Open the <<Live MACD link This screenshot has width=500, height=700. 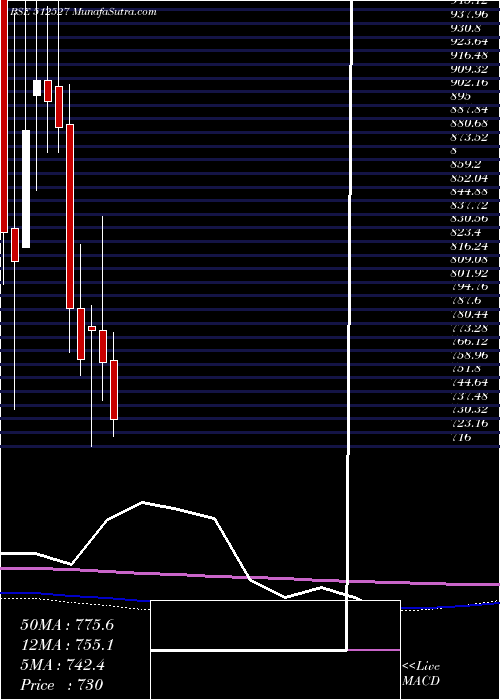(x=421, y=673)
